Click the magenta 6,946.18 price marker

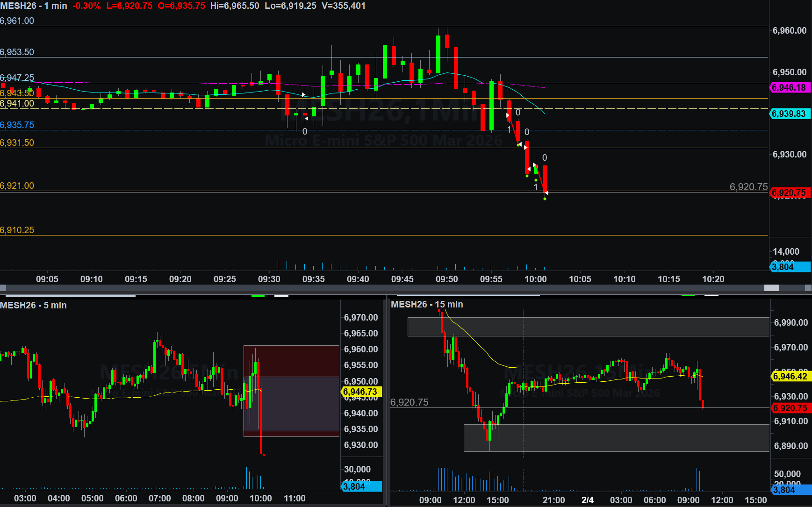point(789,87)
